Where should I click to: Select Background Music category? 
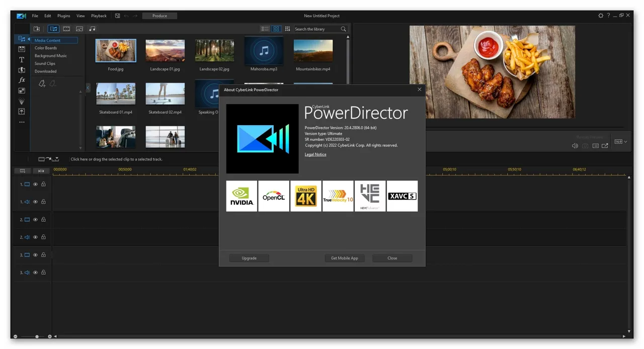(x=51, y=56)
